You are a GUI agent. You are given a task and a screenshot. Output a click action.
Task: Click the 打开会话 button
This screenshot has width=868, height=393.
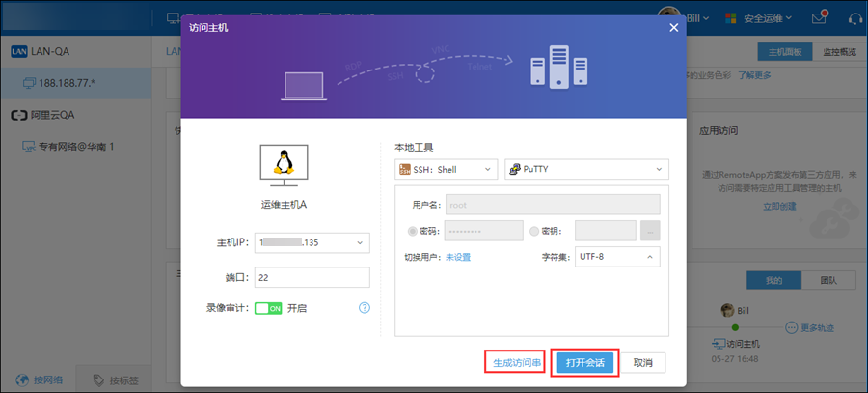[584, 362]
